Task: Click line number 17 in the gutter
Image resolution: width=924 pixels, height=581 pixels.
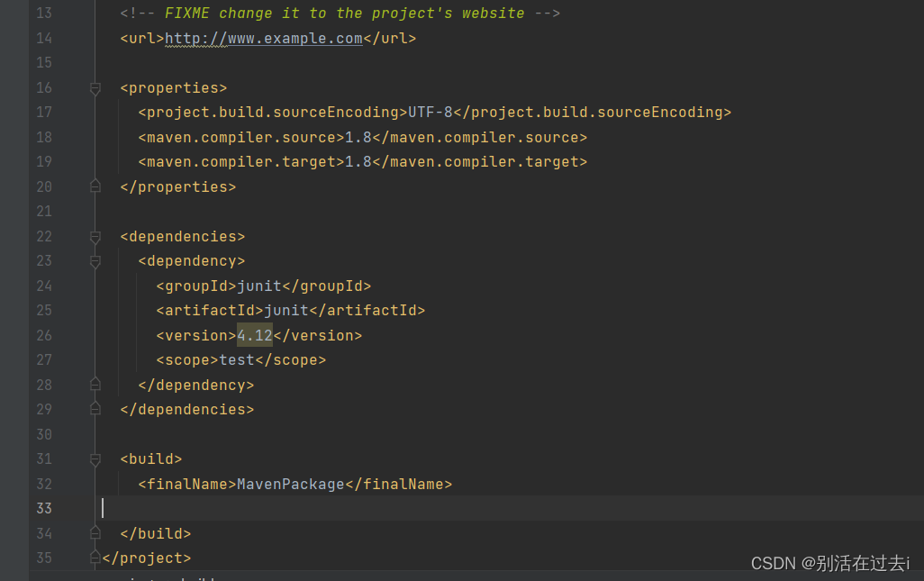Action: 43,113
